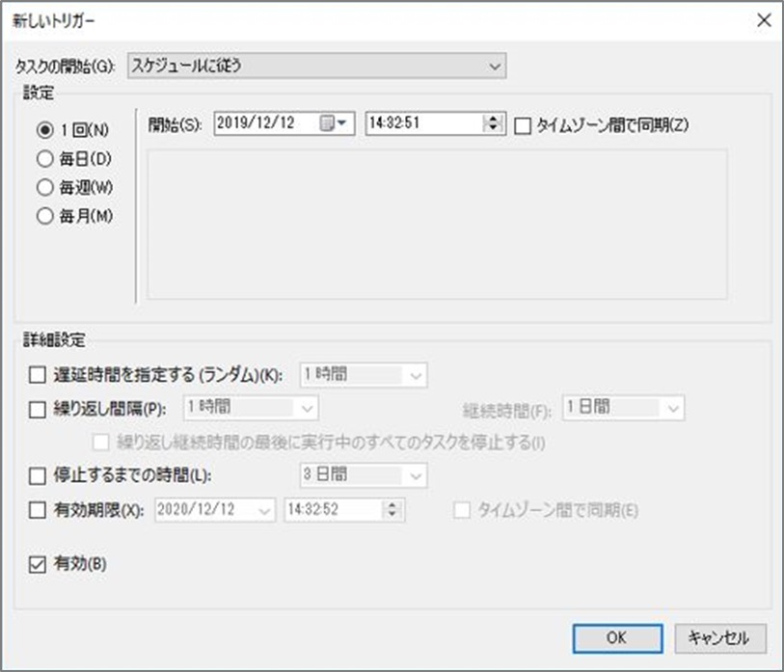Open the タスクの開始(G) dropdown
This screenshot has height=672, width=784.
(x=316, y=66)
